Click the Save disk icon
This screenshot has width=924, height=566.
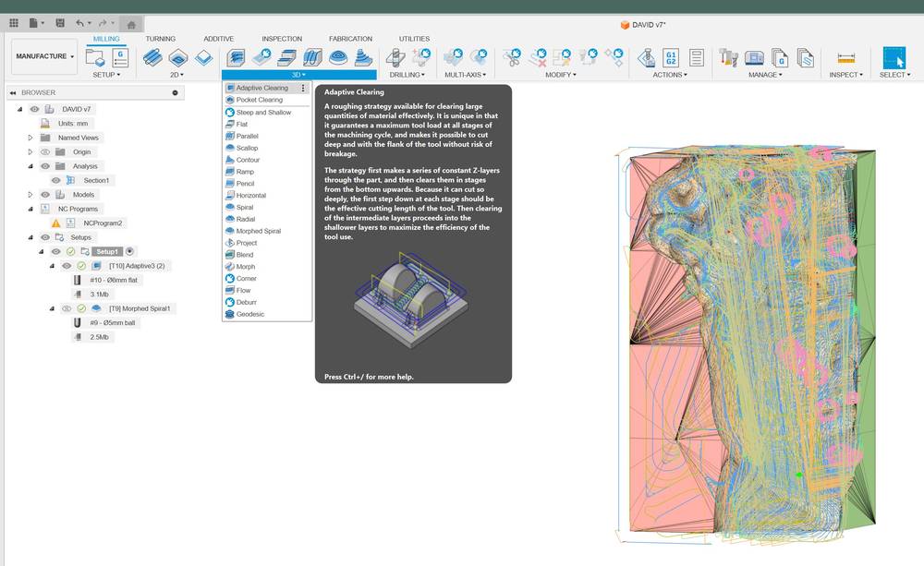coord(59,23)
